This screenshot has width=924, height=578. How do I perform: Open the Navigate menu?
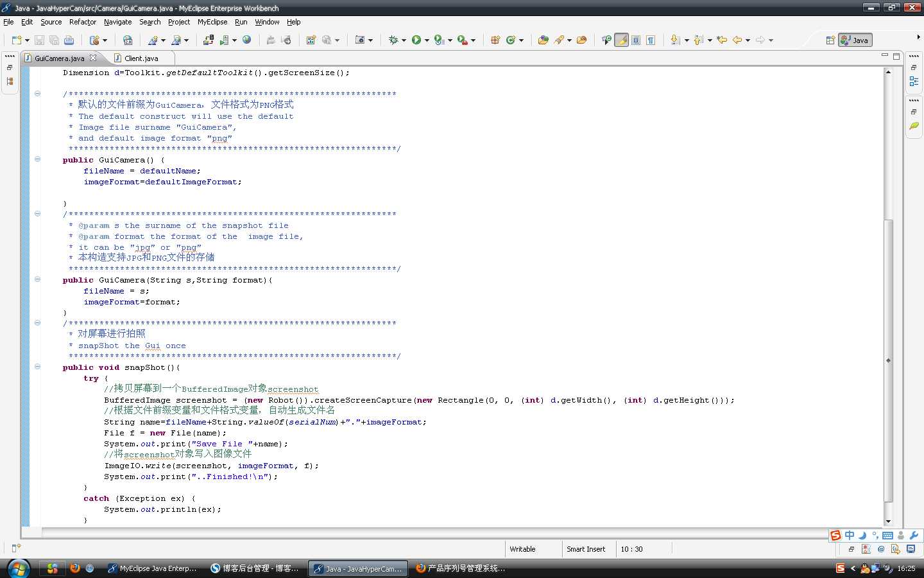[x=117, y=22]
